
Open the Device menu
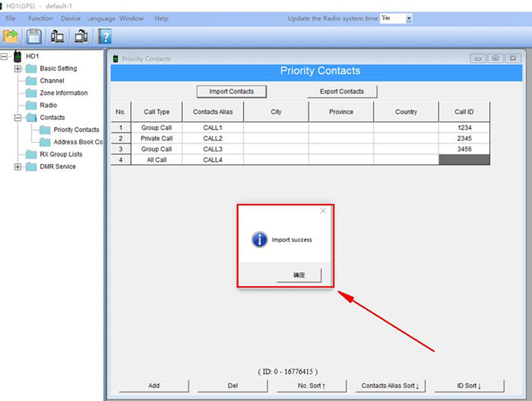[x=71, y=18]
